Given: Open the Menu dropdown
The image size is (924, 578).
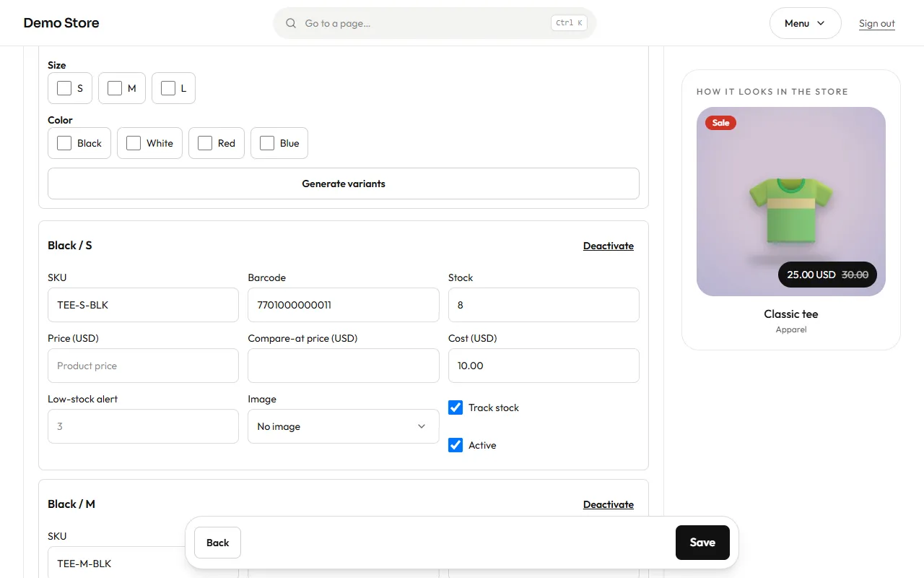Looking at the screenshot, I should point(805,23).
